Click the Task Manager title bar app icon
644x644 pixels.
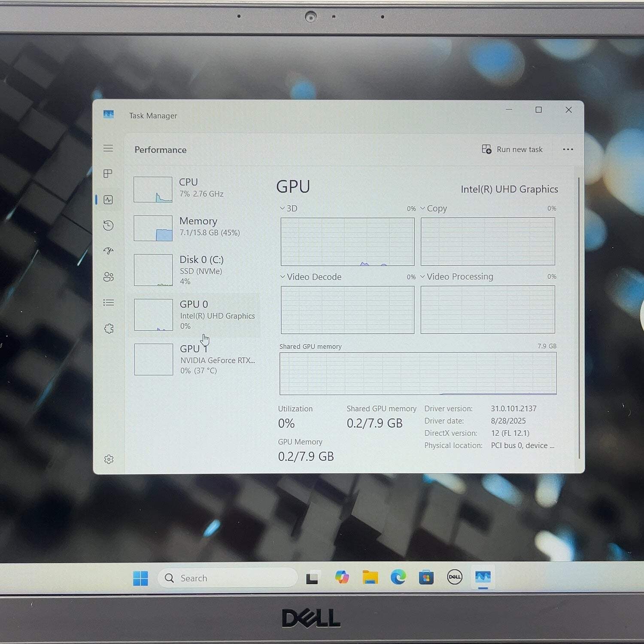point(109,114)
